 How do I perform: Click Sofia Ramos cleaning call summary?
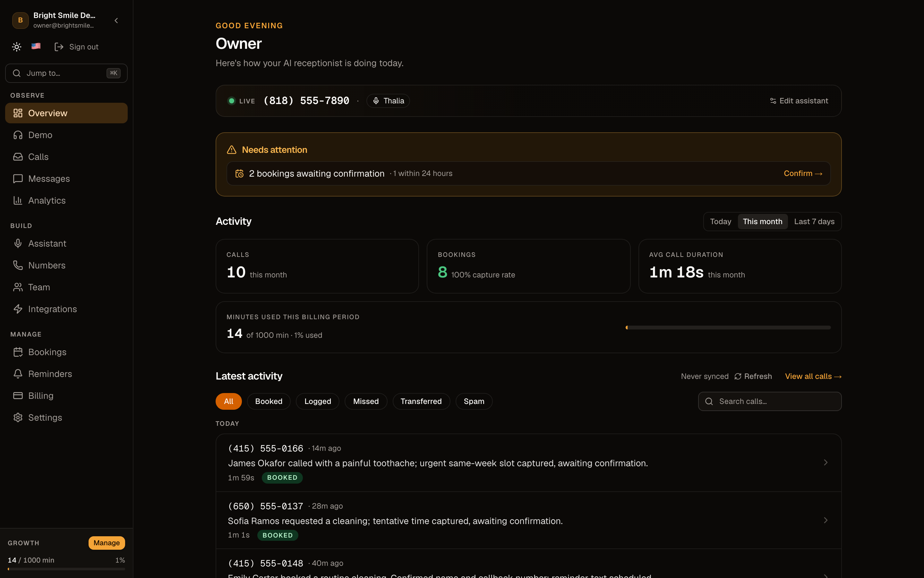(x=395, y=521)
